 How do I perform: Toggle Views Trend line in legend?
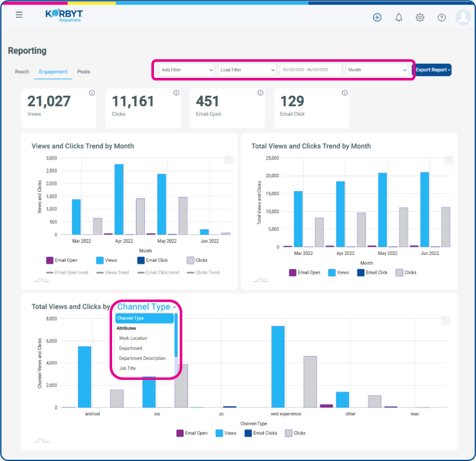[113, 272]
